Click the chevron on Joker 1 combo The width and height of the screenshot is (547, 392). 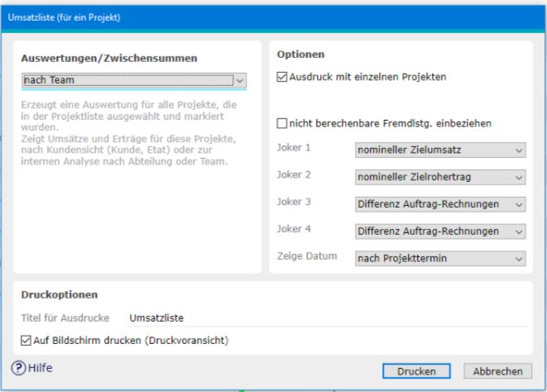(519, 151)
